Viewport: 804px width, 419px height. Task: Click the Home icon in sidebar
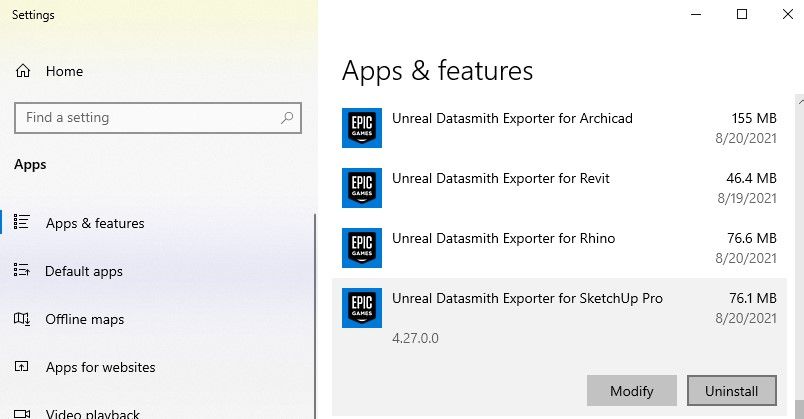[24, 72]
